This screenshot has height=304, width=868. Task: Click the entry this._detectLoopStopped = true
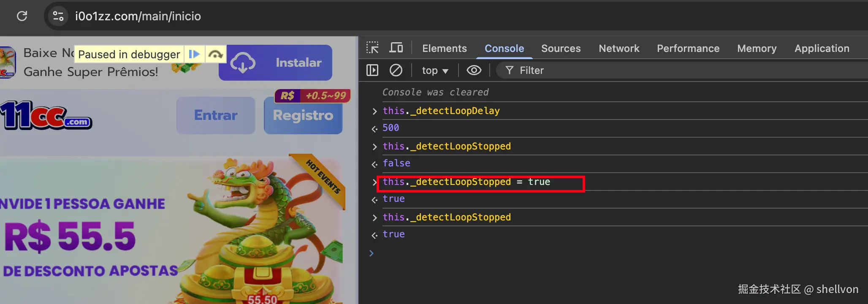(466, 182)
